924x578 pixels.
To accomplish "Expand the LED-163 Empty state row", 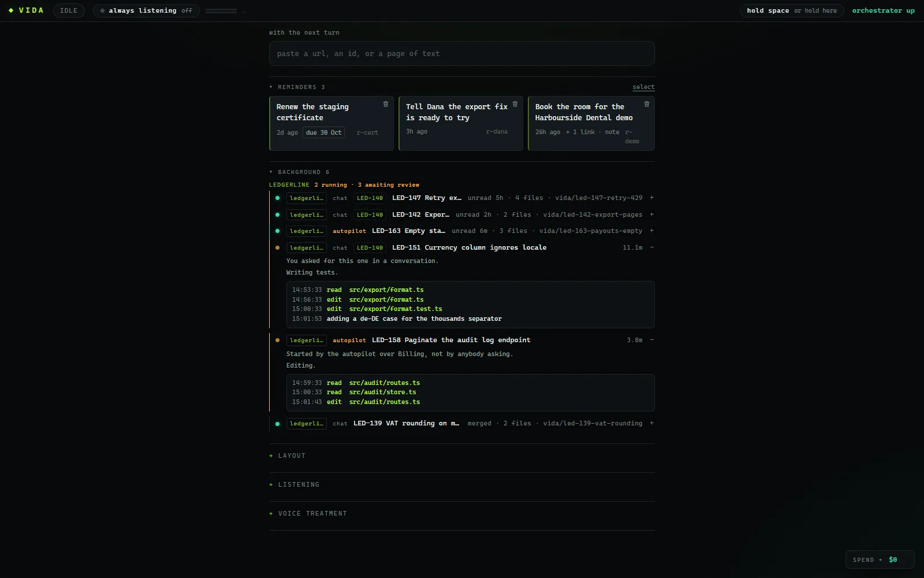I will [x=652, y=231].
